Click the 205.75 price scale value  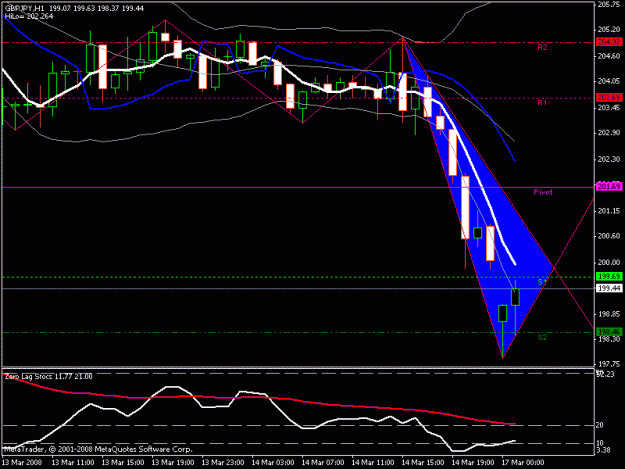click(609, 5)
